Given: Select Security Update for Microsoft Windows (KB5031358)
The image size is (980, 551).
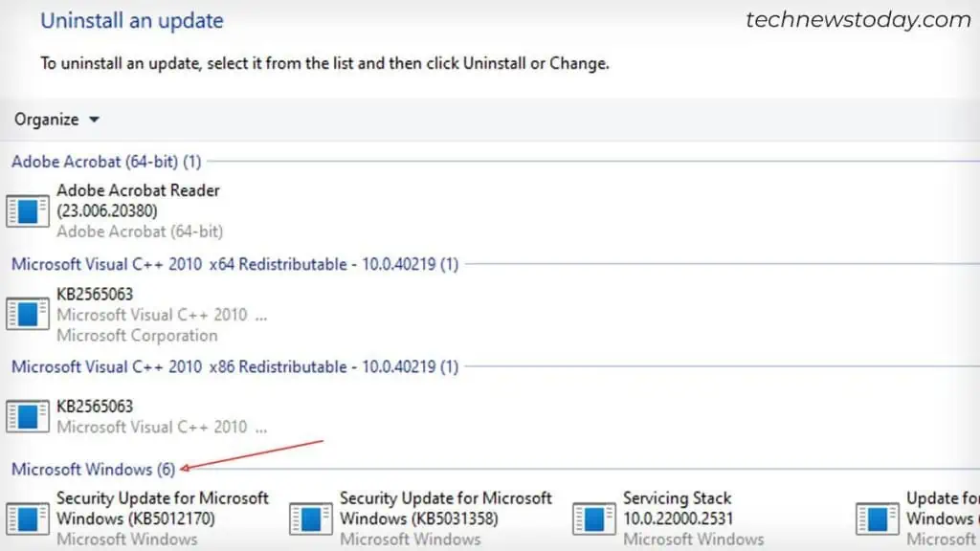Looking at the screenshot, I should coord(446,508).
